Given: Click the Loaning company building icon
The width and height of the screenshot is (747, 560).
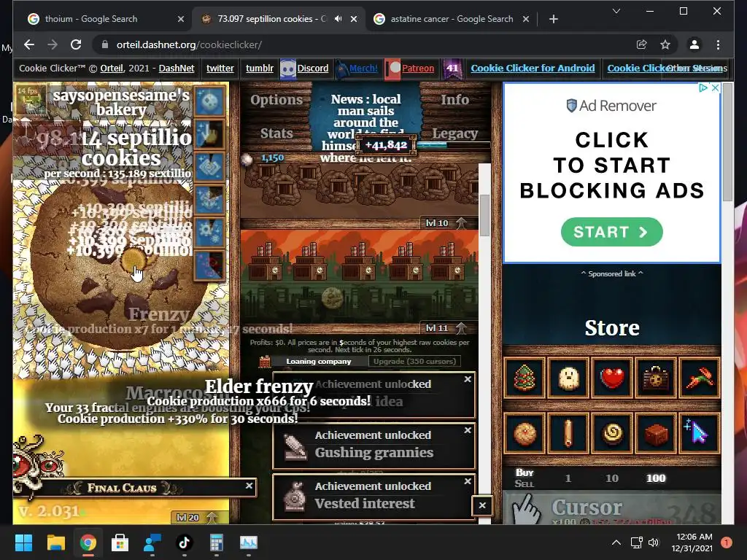Looking at the screenshot, I should click(264, 362).
